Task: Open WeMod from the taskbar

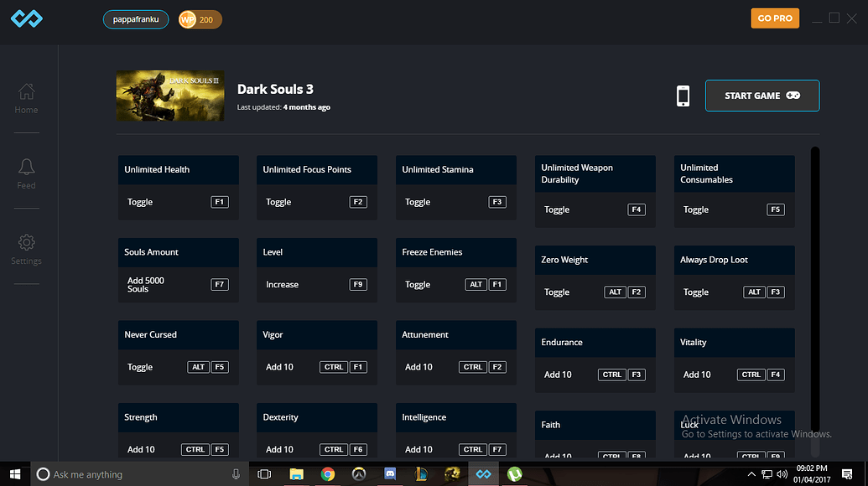Action: 482,473
